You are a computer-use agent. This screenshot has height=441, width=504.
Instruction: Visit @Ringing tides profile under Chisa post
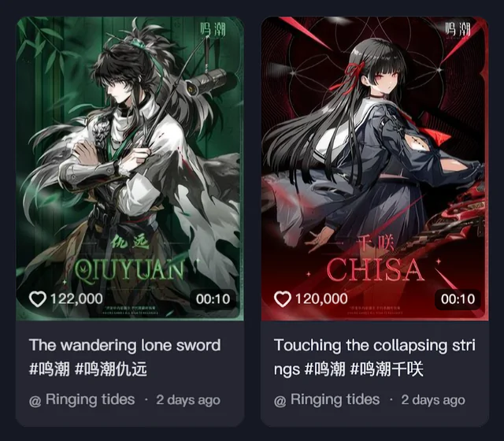pyautogui.click(x=327, y=400)
